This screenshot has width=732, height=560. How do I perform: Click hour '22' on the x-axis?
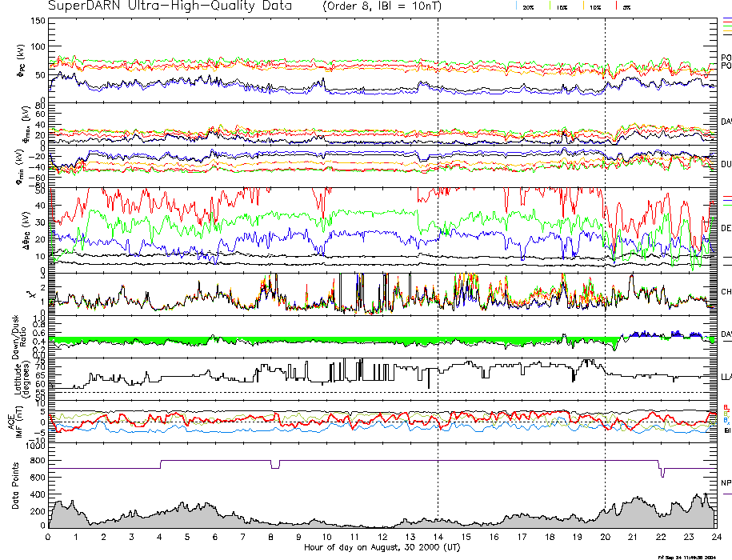(661, 537)
